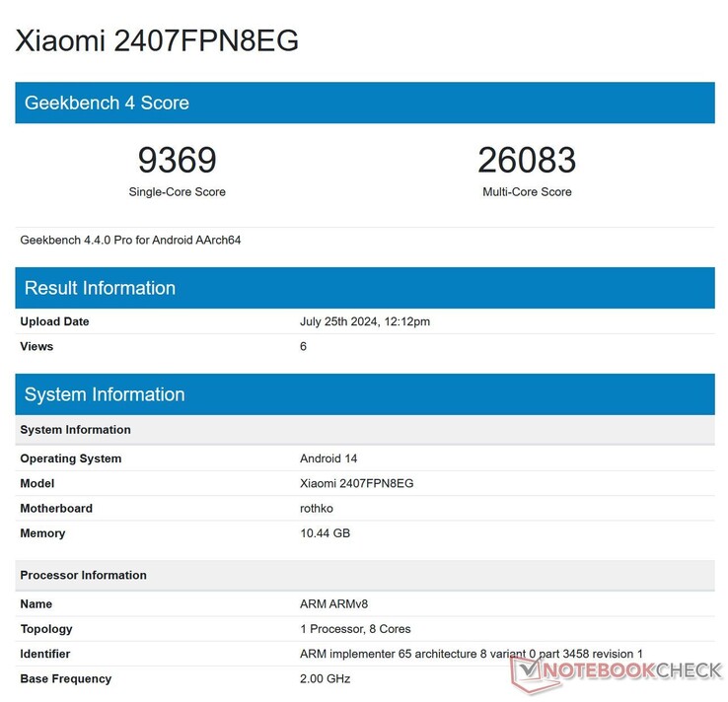Select the rothko motherboard value
The width and height of the screenshot is (728, 702).
click(x=317, y=509)
